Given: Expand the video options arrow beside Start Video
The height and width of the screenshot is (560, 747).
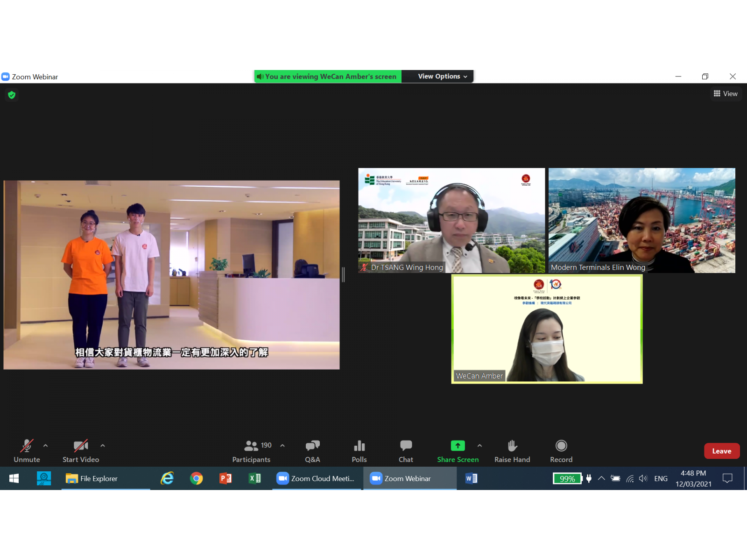Looking at the screenshot, I should point(103,446).
